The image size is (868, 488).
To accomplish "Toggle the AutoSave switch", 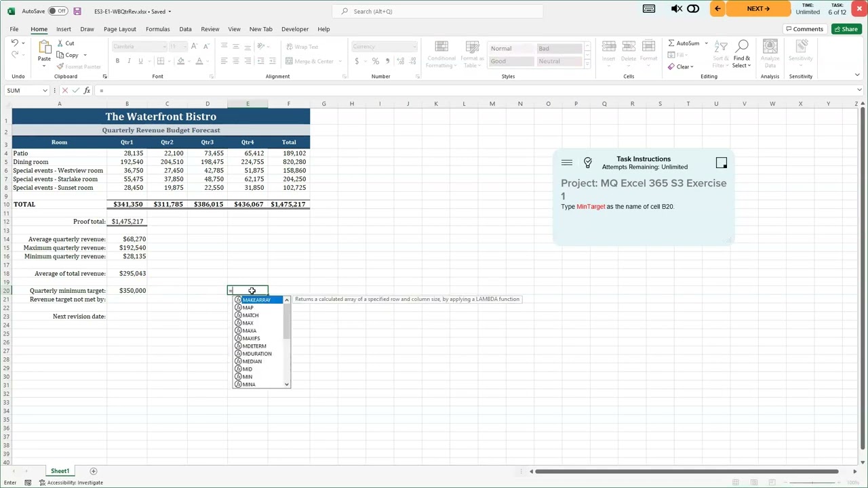I will point(58,12).
